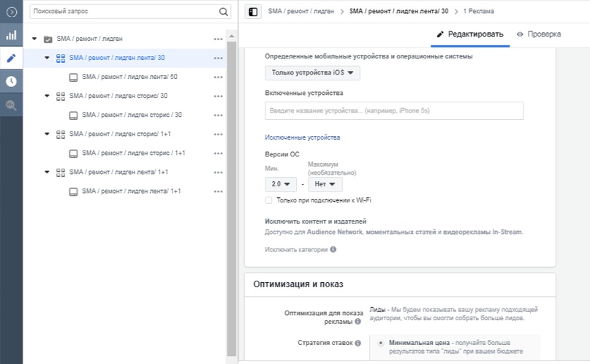Open minimum OS version 2.0 dropdown
The width and height of the screenshot is (590, 364).
pos(281,184)
